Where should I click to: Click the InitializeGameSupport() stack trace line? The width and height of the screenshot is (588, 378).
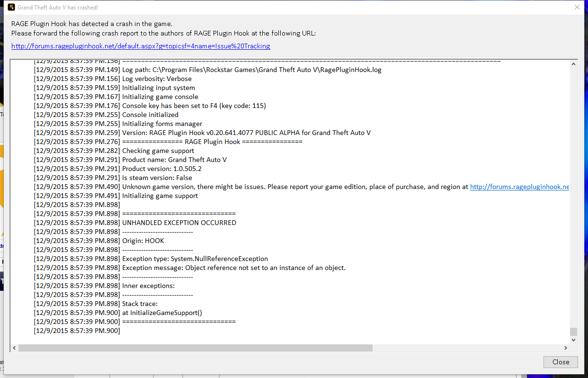pyautogui.click(x=162, y=313)
